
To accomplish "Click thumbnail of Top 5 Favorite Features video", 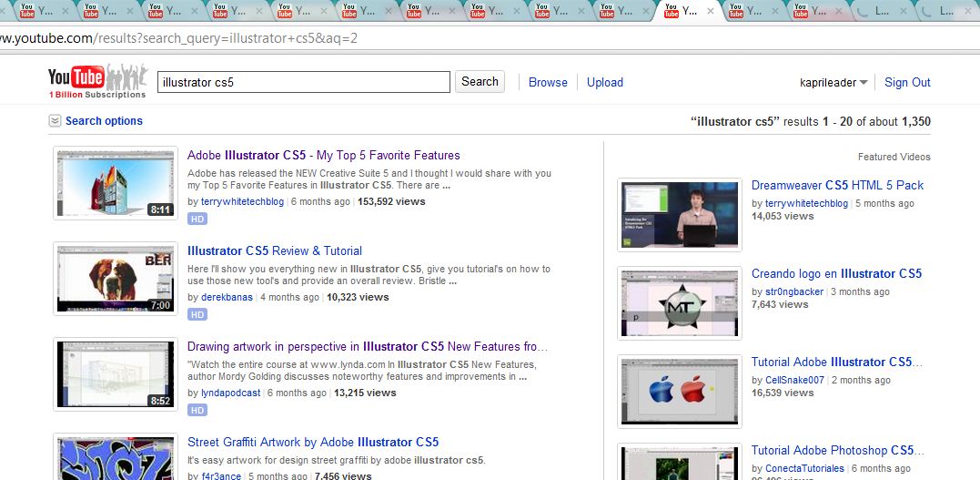I will (x=116, y=183).
